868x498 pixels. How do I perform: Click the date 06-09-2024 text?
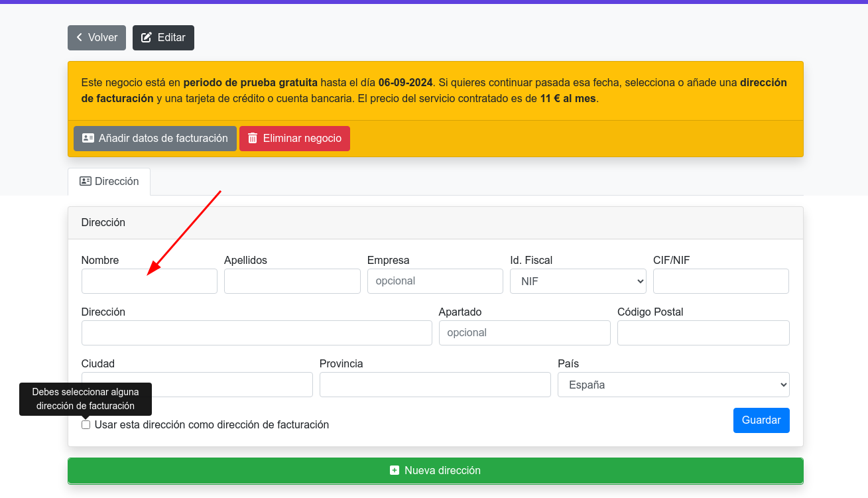coord(406,83)
